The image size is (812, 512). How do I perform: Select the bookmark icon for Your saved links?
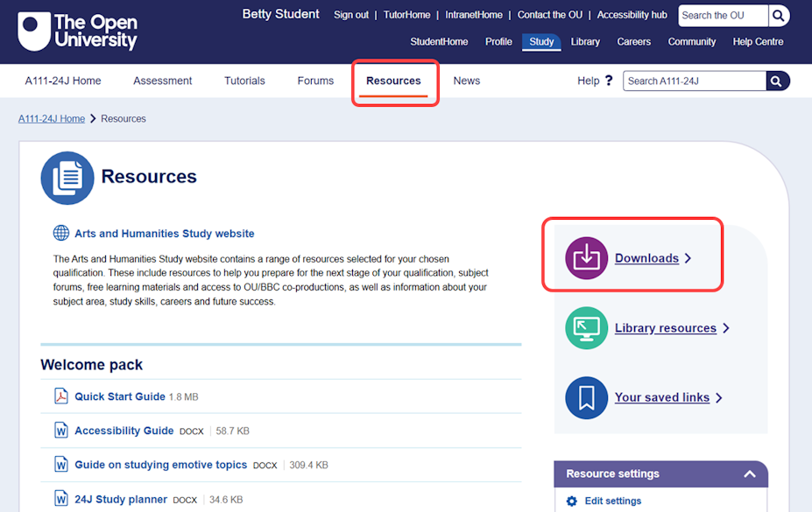coord(586,397)
